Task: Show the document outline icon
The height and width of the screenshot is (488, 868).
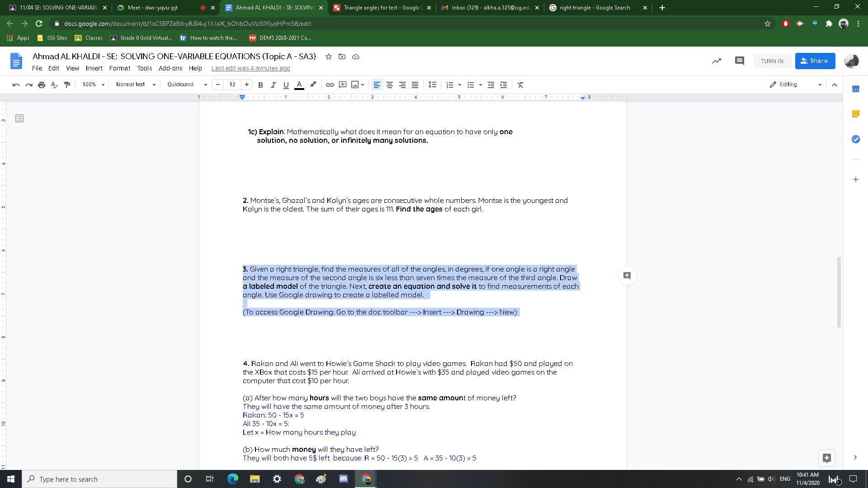Action: click(x=19, y=118)
